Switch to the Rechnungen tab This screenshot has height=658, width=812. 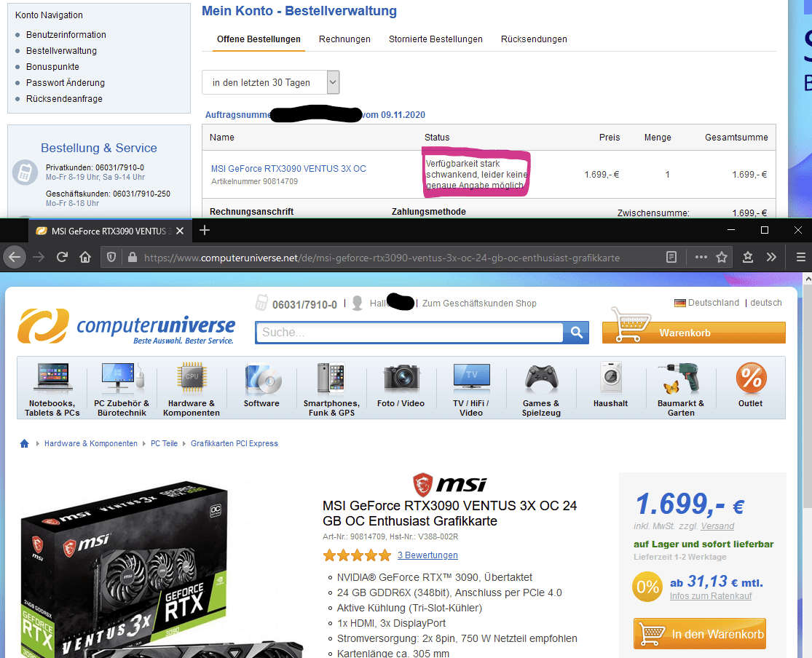tap(344, 39)
